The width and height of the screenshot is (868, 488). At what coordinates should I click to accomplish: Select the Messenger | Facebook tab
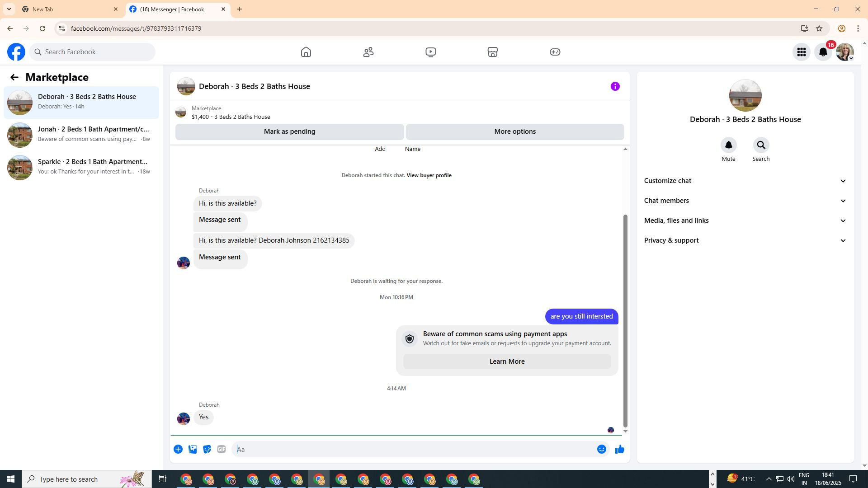pyautogui.click(x=177, y=9)
